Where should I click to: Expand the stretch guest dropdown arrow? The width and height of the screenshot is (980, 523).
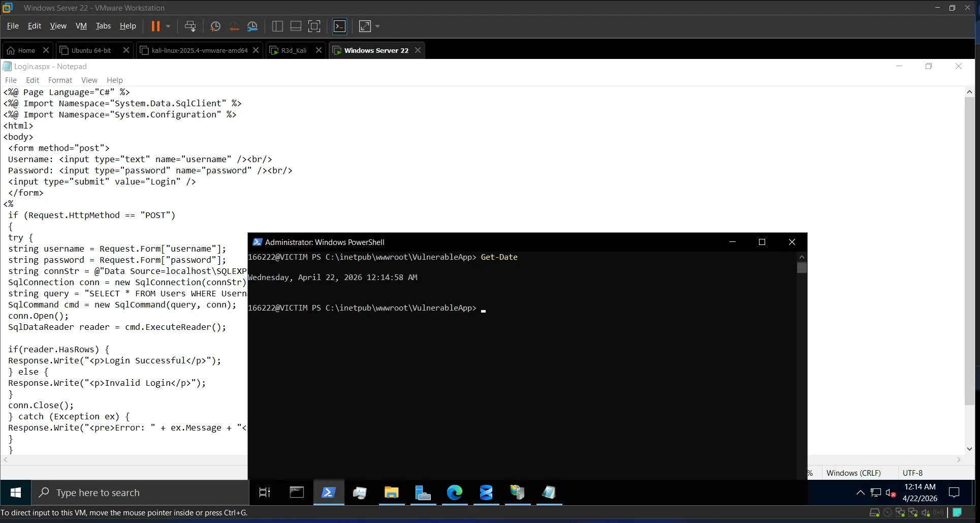coord(377,26)
